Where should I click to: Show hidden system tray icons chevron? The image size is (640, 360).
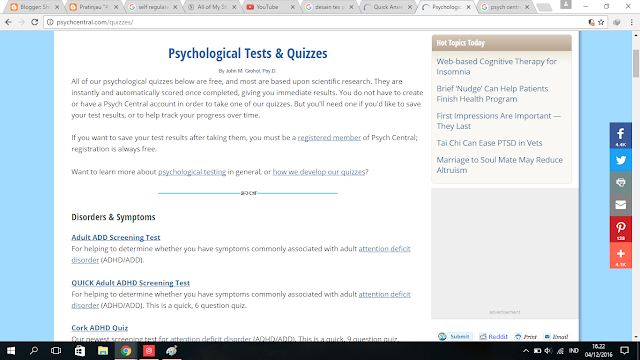526,351
